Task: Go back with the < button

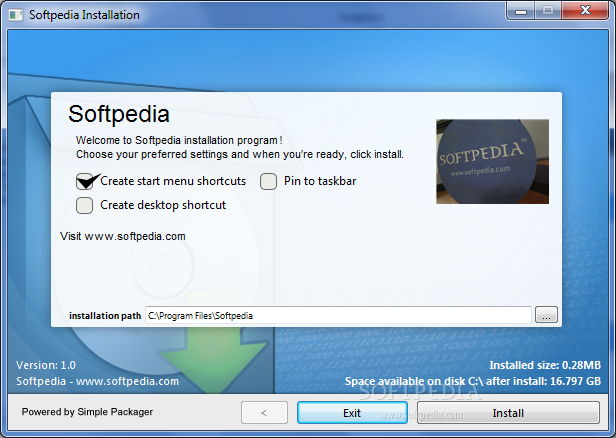Action: point(264,413)
